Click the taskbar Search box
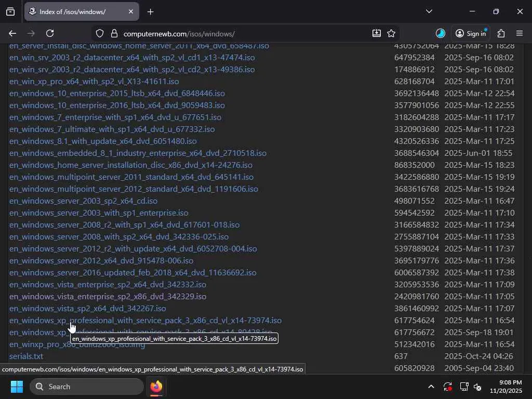The height and width of the screenshot is (399, 532). [87, 387]
